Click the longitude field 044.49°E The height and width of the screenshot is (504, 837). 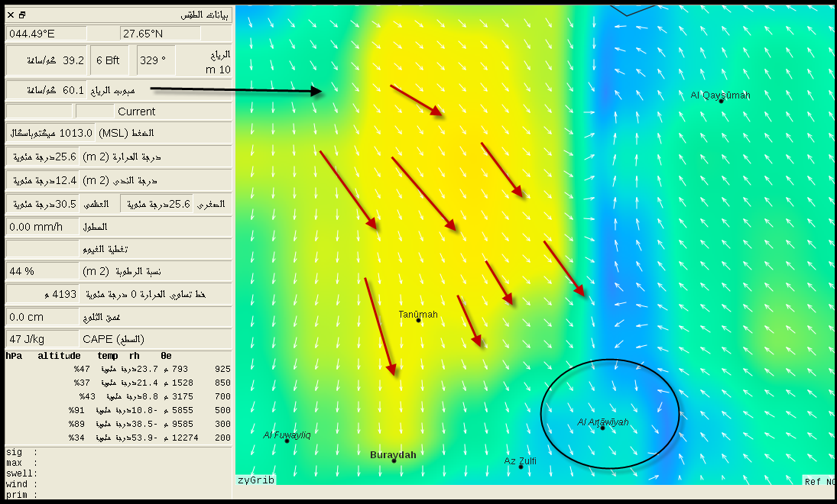[47, 34]
